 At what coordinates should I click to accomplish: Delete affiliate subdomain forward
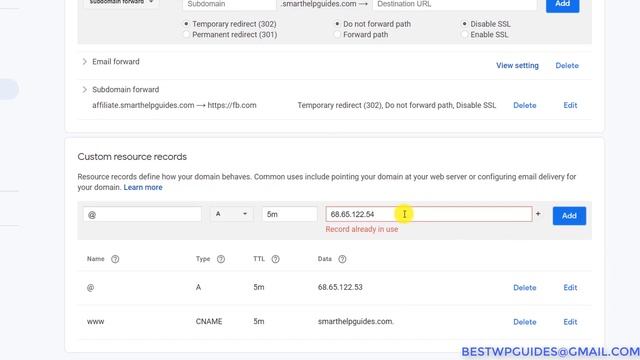(x=524, y=105)
